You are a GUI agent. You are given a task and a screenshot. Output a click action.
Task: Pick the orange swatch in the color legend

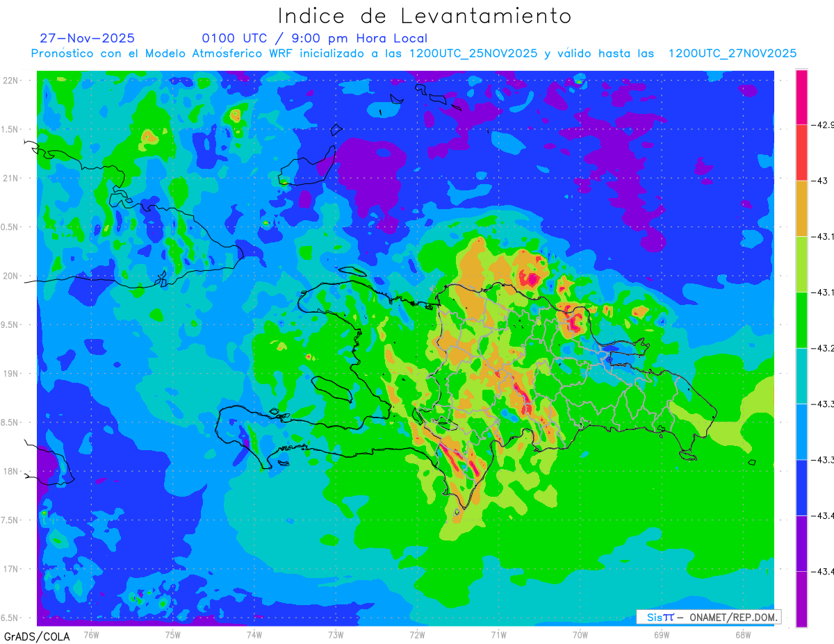[x=801, y=208]
